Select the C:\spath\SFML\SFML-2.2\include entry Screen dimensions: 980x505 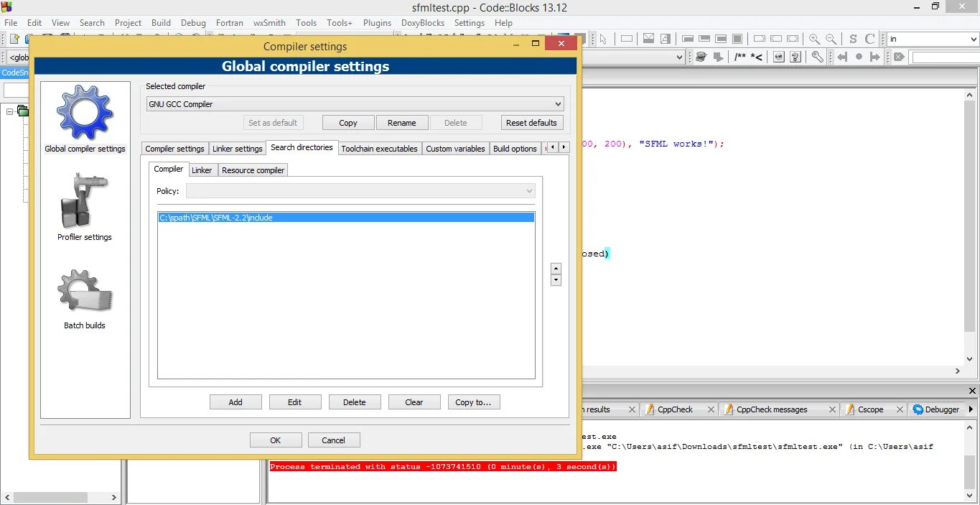[x=346, y=217]
